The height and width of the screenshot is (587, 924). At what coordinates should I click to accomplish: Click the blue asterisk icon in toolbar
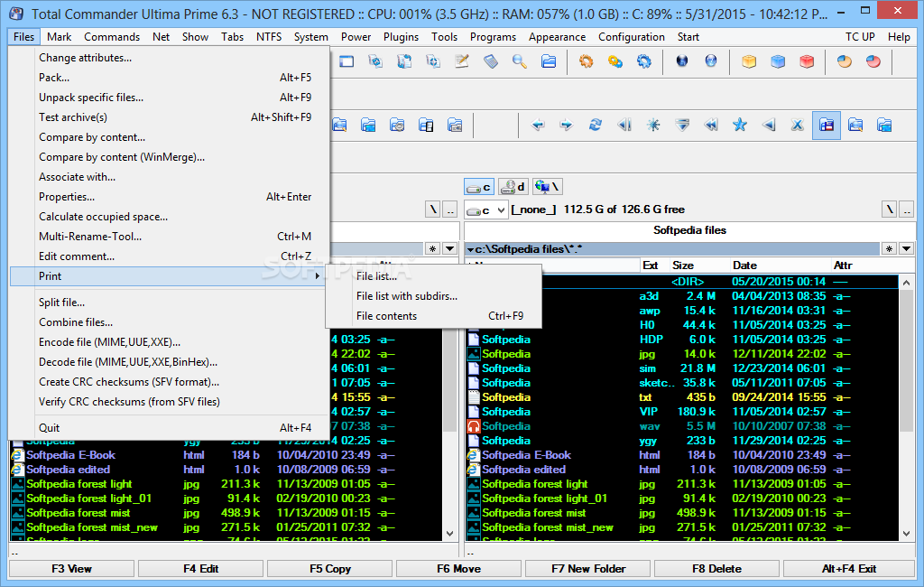[653, 125]
